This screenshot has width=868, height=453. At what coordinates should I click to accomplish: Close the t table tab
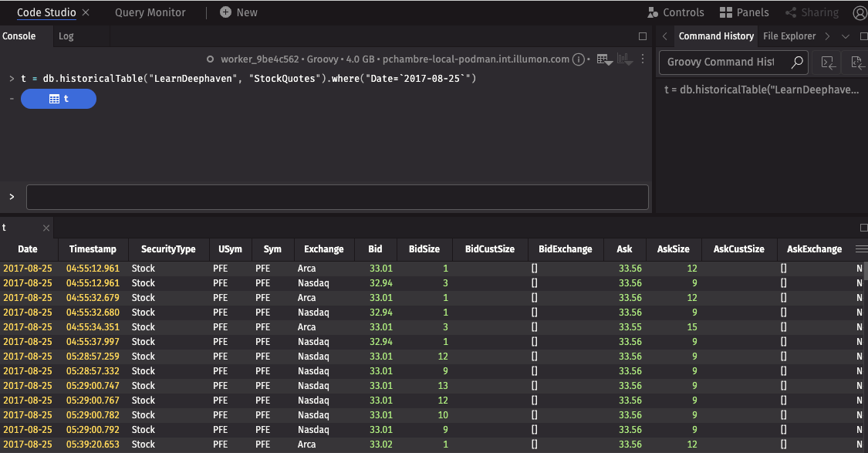coord(46,228)
